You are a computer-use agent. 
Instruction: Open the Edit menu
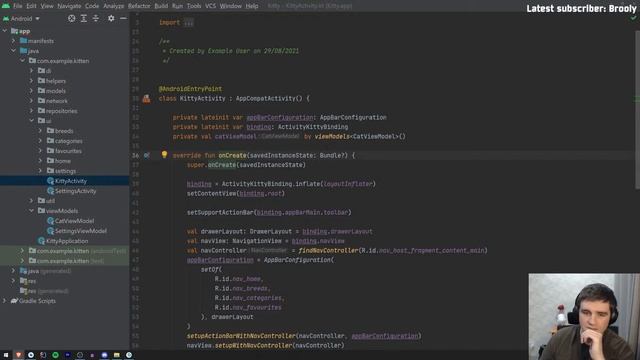(x=31, y=6)
